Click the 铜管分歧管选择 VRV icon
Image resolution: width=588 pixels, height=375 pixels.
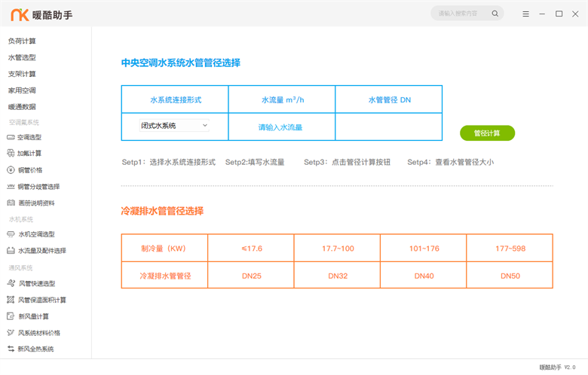pos(11,186)
